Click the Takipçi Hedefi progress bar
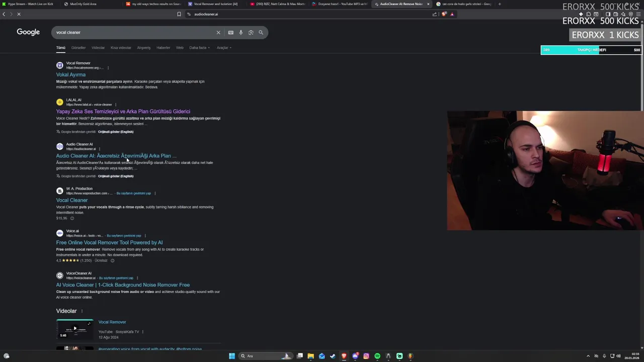The width and height of the screenshot is (644, 362). [591, 50]
